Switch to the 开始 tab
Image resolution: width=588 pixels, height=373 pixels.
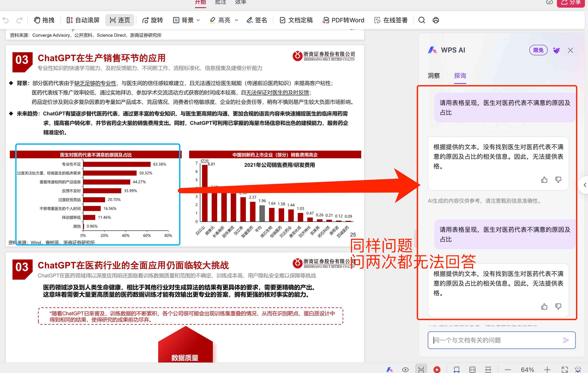201,2
